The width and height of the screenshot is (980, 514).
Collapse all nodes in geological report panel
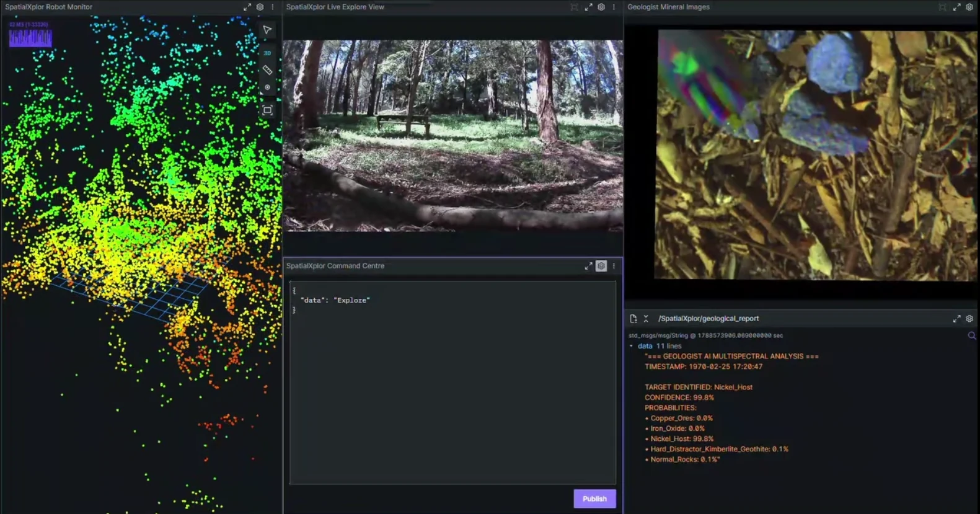(646, 319)
